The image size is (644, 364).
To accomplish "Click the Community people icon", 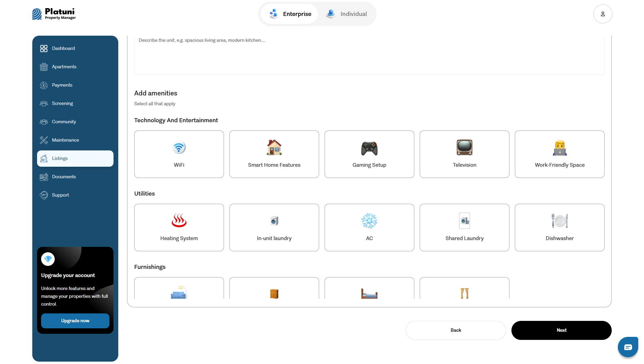I will (44, 122).
